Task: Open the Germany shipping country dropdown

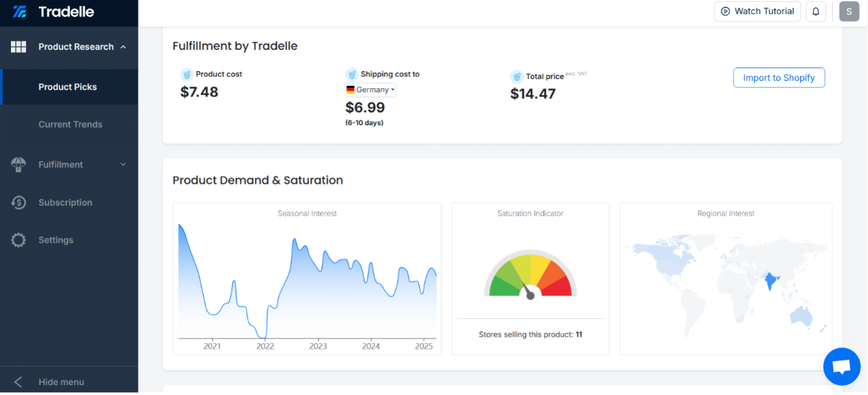Action: click(x=370, y=90)
